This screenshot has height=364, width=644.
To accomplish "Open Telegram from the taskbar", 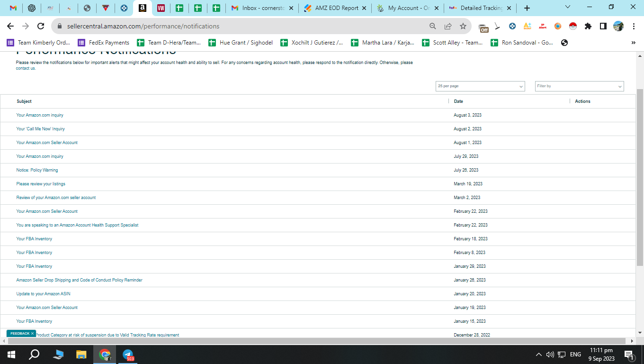I will (x=128, y=355).
